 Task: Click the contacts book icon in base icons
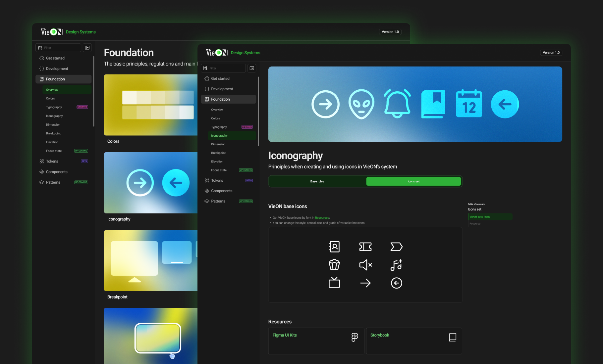click(x=334, y=247)
